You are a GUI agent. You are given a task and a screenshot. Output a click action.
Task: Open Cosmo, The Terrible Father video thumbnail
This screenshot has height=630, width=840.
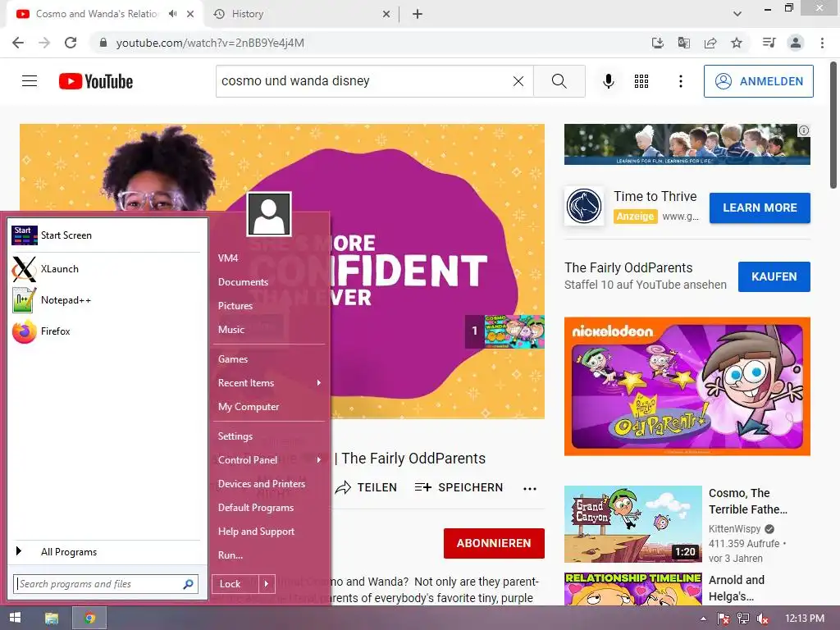632,524
